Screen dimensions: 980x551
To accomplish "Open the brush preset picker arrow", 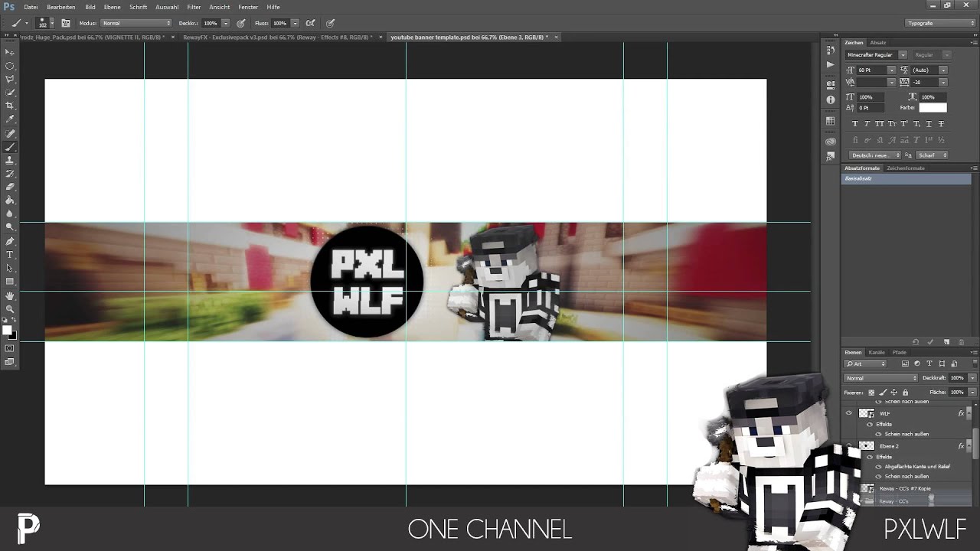I will (54, 23).
